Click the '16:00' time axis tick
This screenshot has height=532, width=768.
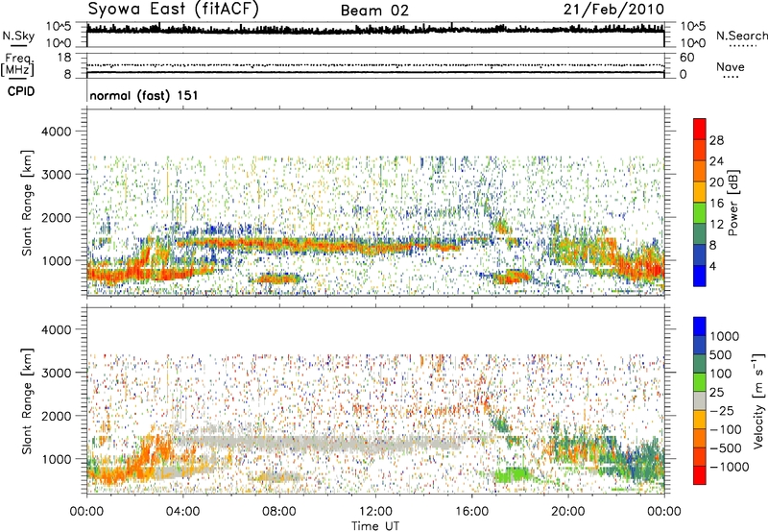[x=471, y=512]
